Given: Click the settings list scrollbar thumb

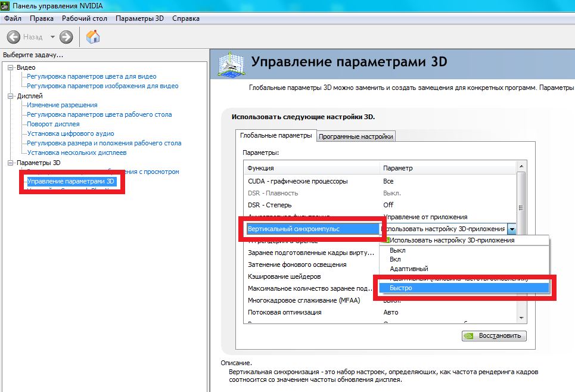Looking at the screenshot, I should point(521,207).
